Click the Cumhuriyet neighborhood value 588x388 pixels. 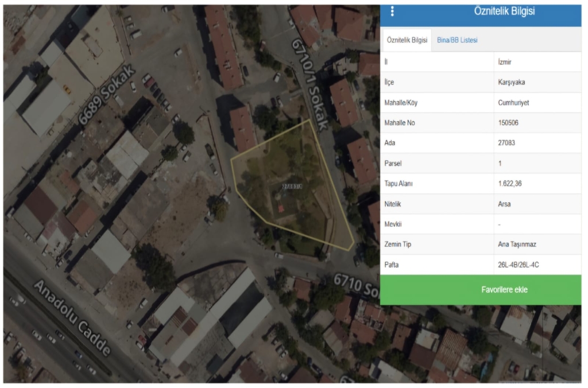tap(514, 103)
